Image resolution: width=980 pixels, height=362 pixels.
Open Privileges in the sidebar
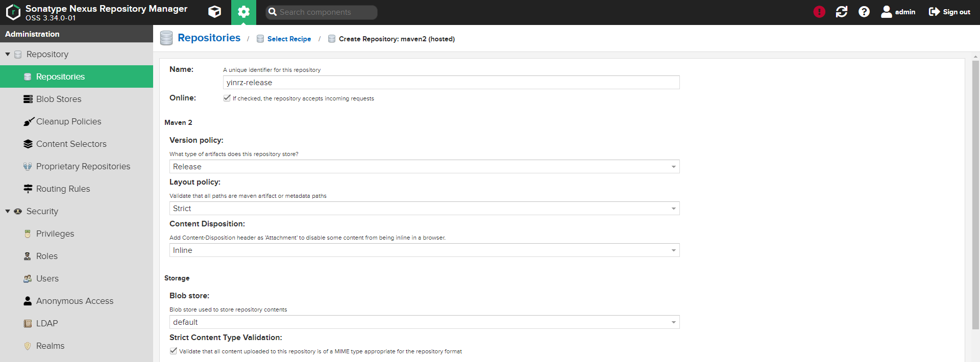pos(77,234)
